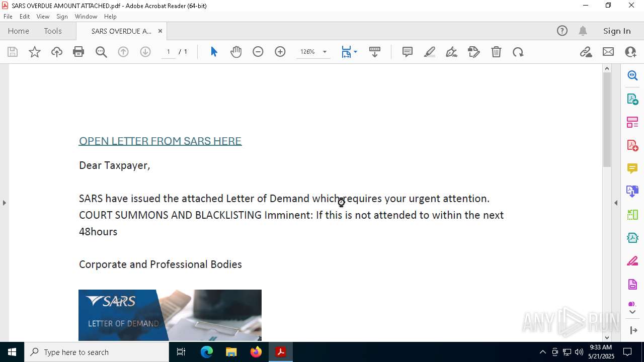The height and width of the screenshot is (362, 644).
Task: Share a link with the chain icon
Action: pyautogui.click(x=586, y=52)
